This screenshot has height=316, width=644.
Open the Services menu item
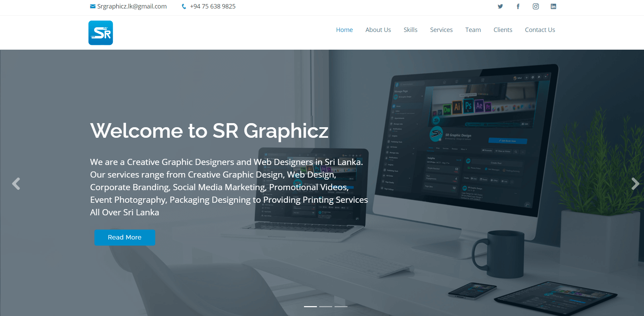pos(441,30)
